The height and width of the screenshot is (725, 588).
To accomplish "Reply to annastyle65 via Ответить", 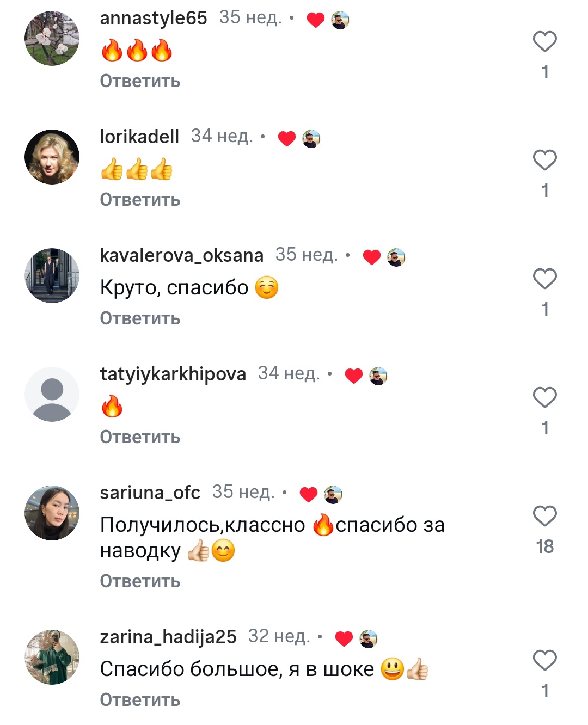I will coord(140,81).
